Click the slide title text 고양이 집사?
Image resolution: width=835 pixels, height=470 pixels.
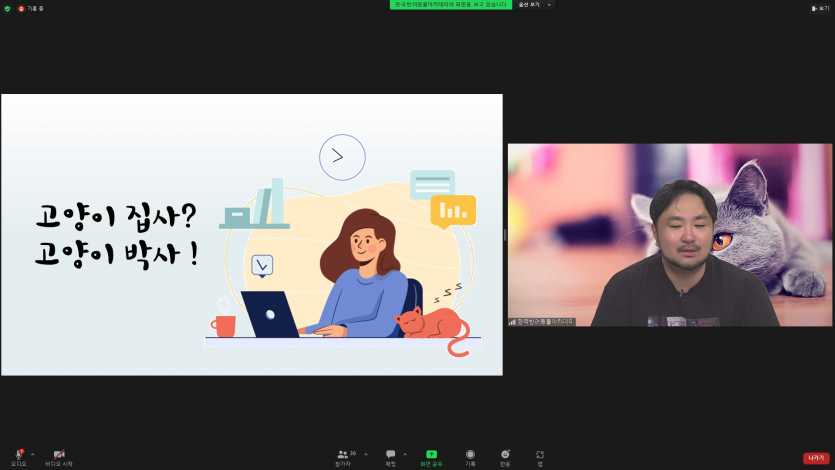click(x=116, y=217)
